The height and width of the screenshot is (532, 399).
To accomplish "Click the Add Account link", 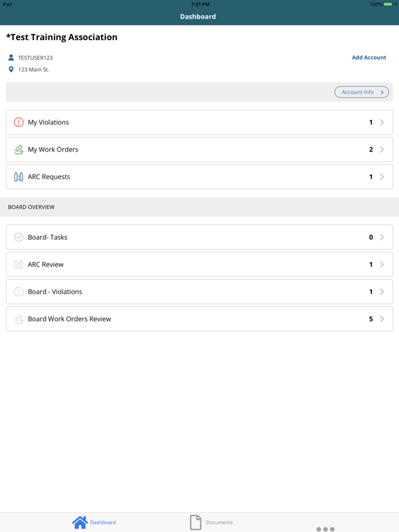I will click(x=369, y=57).
